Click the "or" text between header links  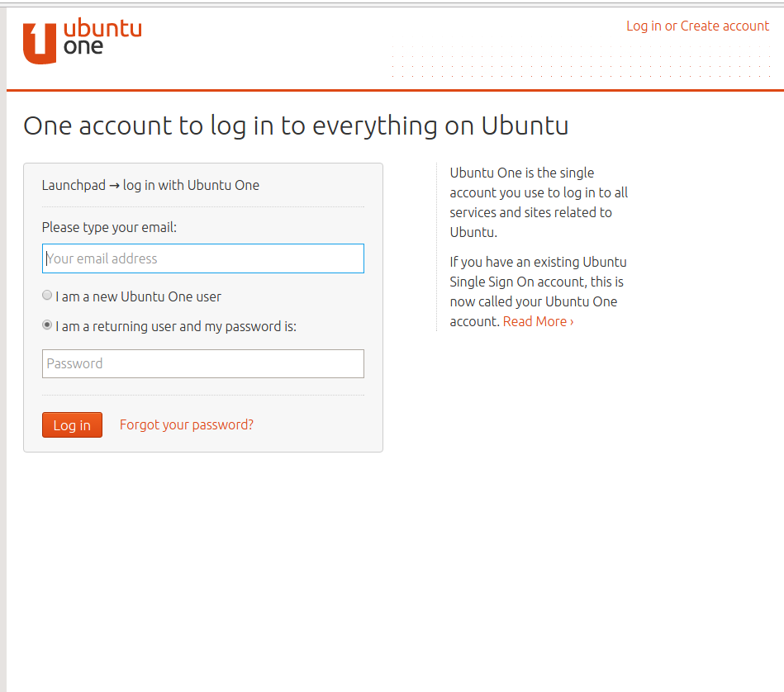coord(671,26)
